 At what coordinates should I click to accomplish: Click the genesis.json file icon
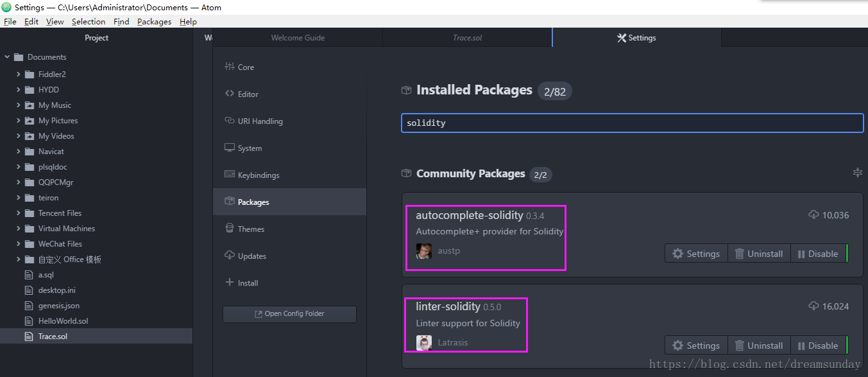pos(28,306)
